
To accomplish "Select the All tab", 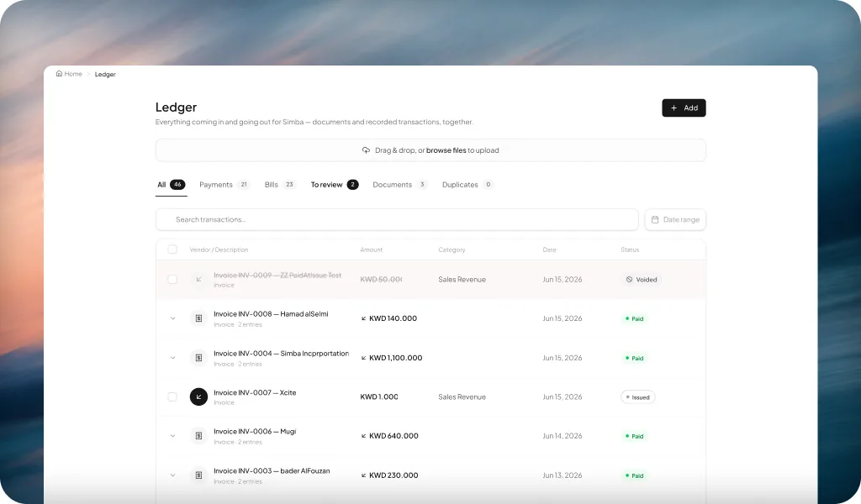I will [172, 185].
